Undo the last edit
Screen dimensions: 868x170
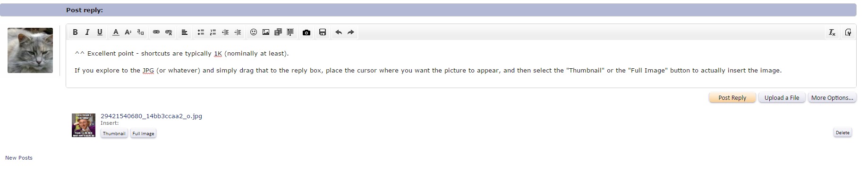point(339,32)
